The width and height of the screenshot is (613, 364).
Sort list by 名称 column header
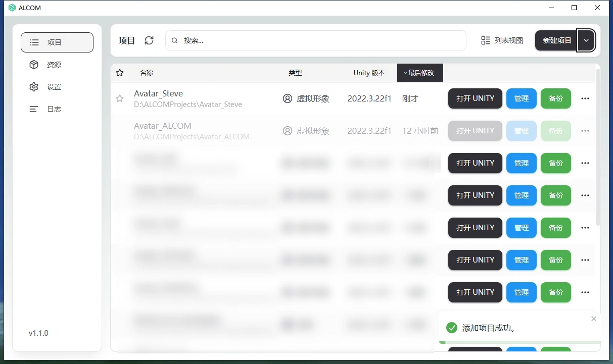coord(147,73)
